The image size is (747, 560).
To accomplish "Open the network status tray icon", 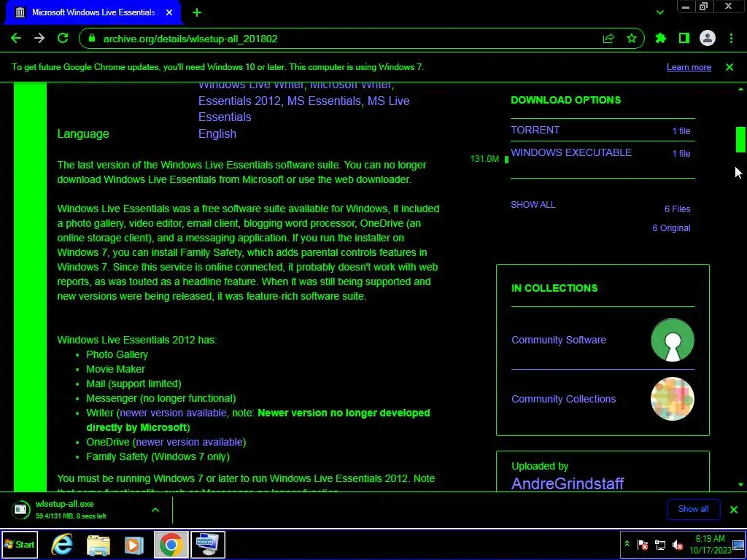I will pos(659,544).
